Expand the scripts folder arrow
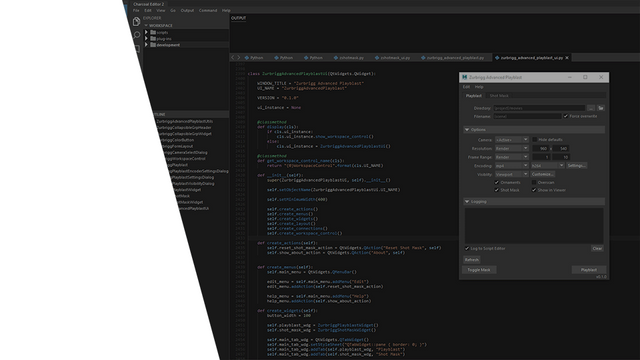Viewport: 640px width, 360px height. click(146, 32)
